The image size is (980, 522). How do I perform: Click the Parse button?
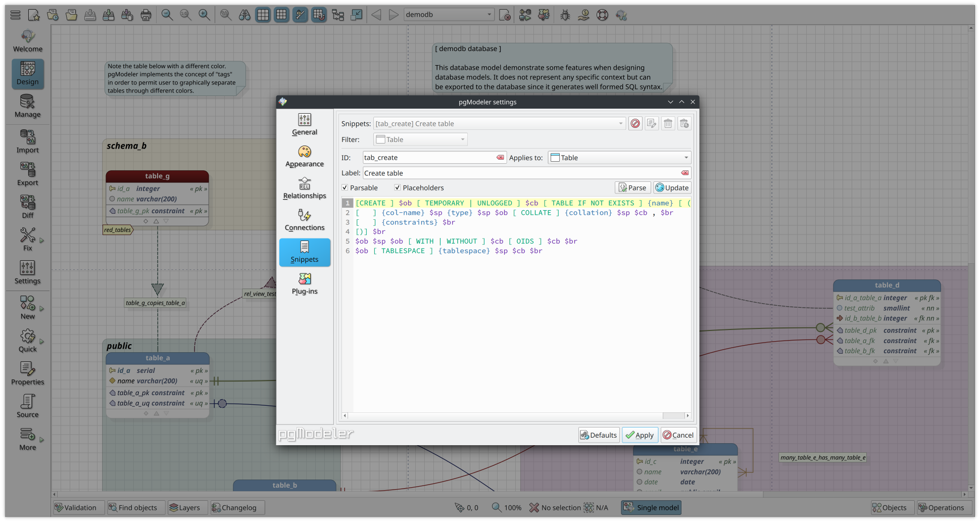point(632,187)
